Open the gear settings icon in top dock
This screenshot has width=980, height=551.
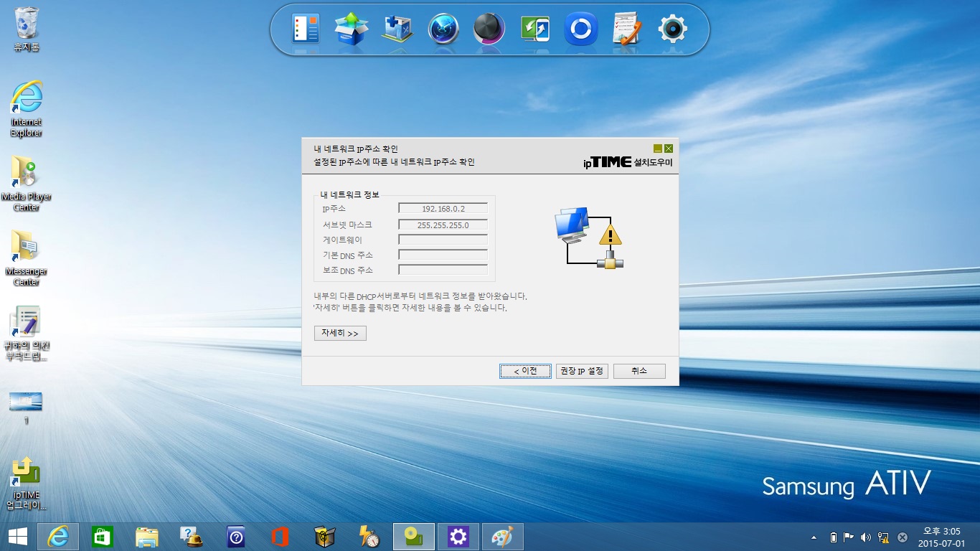pos(673,29)
